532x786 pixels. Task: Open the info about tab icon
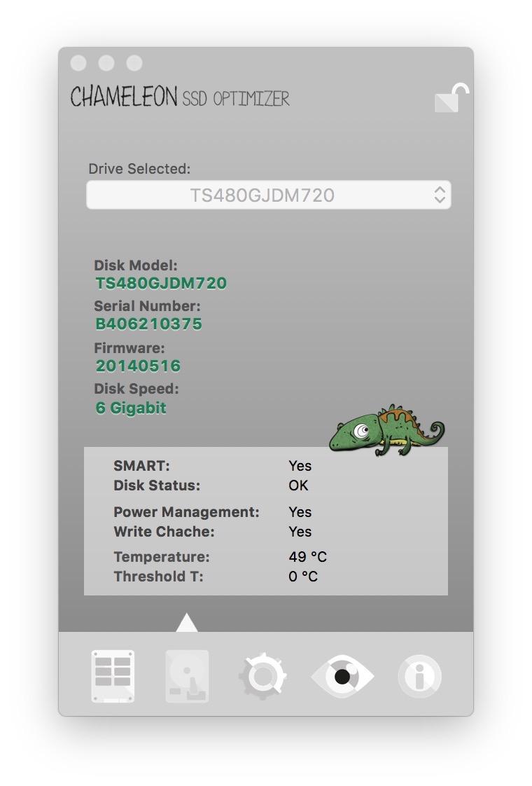click(420, 676)
